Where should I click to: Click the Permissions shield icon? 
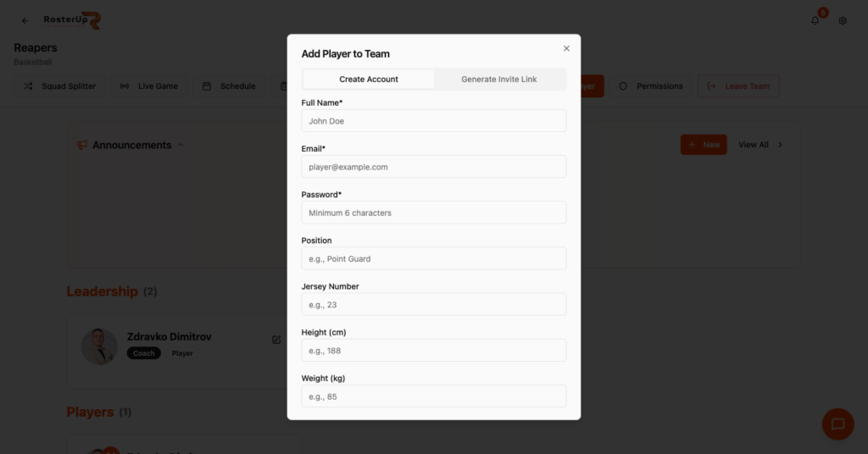point(623,86)
